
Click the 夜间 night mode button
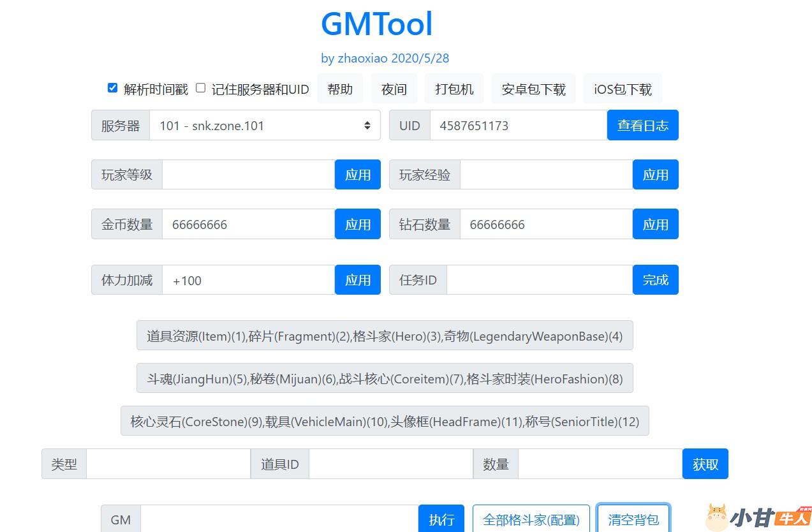394,89
